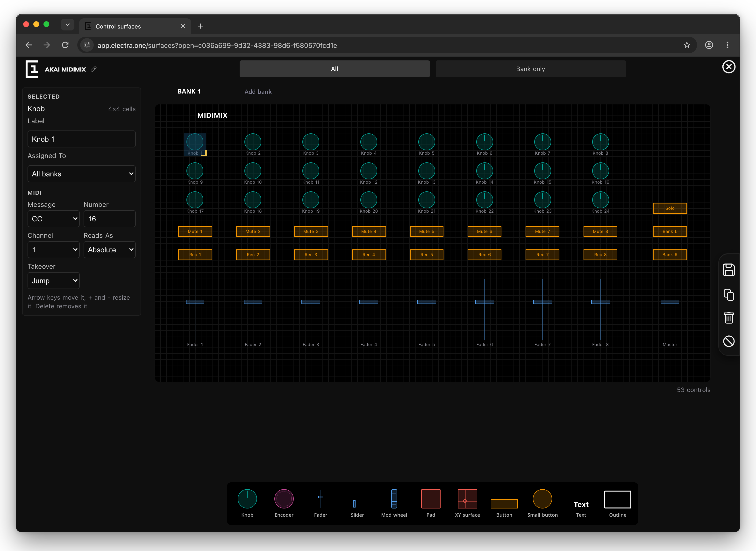756x551 pixels.
Task: Click the Electra One logo
Action: [32, 69]
